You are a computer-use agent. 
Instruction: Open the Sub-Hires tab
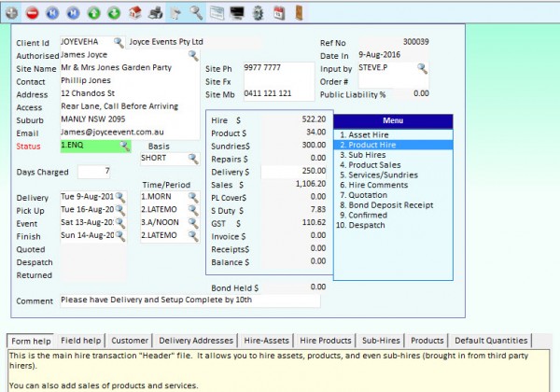click(x=381, y=341)
